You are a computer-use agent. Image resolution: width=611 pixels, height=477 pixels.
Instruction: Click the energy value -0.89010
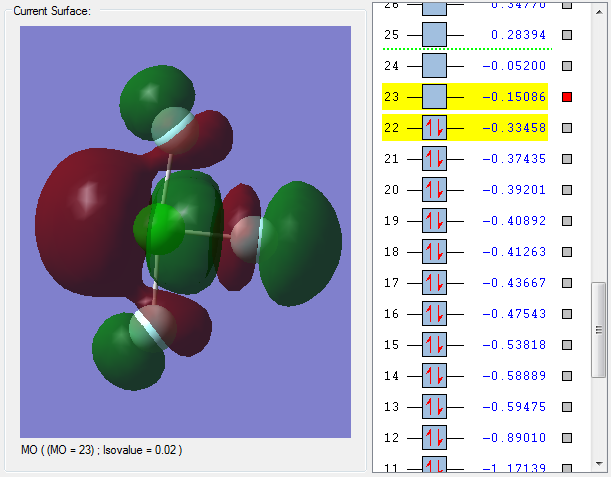[518, 438]
